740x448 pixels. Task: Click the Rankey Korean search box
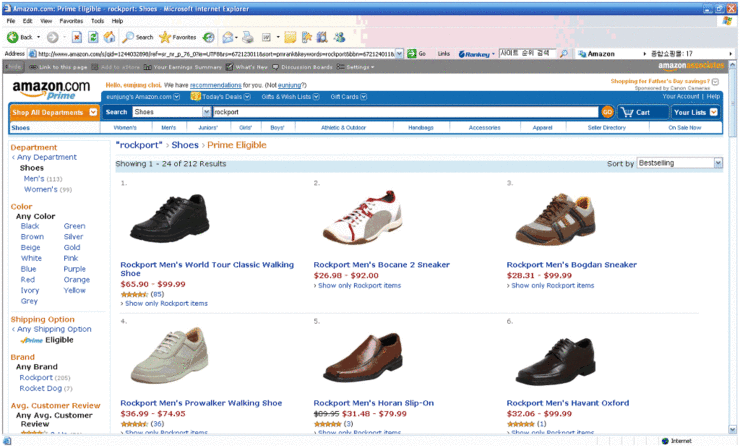(x=527, y=53)
